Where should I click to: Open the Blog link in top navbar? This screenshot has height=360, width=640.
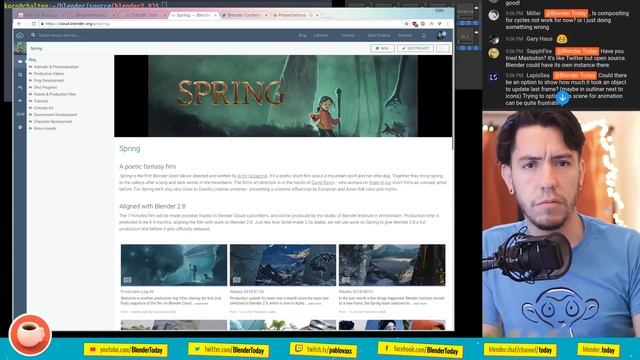point(302,36)
